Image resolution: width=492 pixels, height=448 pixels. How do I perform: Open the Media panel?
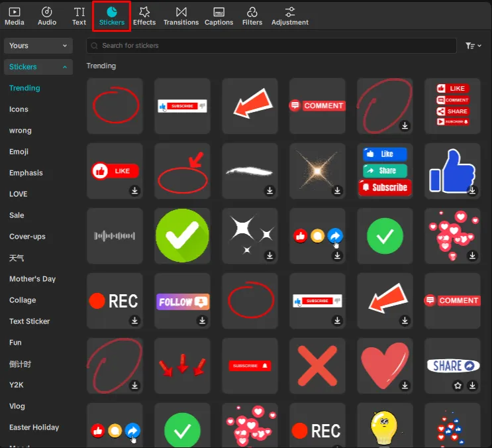14,16
